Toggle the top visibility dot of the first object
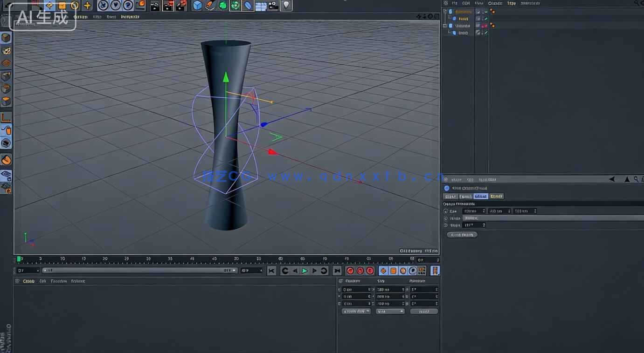This screenshot has height=353, width=644. click(491, 10)
